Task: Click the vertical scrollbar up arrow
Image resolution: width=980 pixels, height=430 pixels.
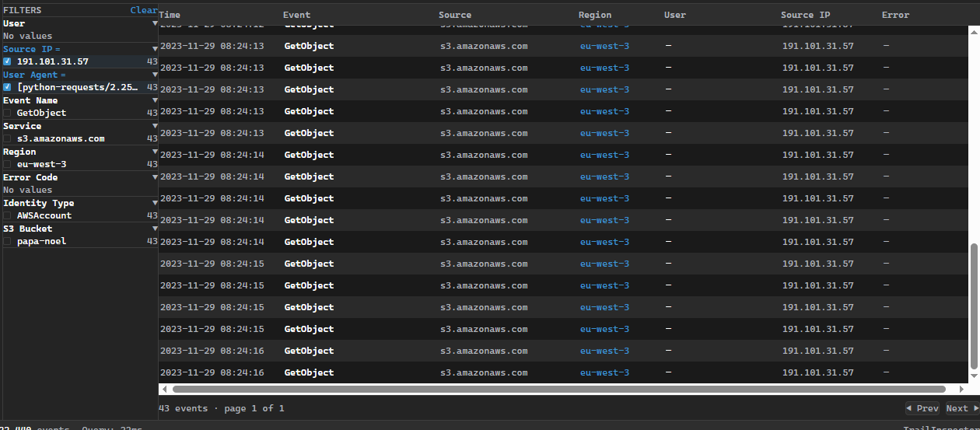Action: click(x=975, y=31)
